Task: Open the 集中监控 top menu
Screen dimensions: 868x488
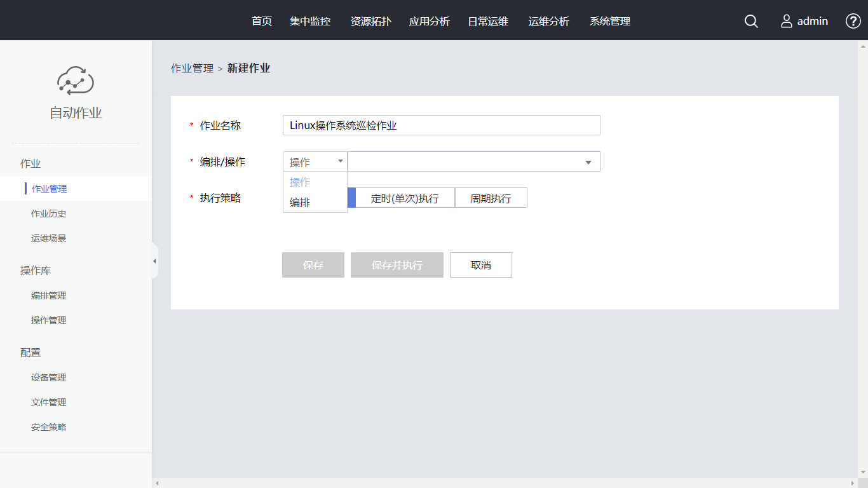Action: point(310,22)
